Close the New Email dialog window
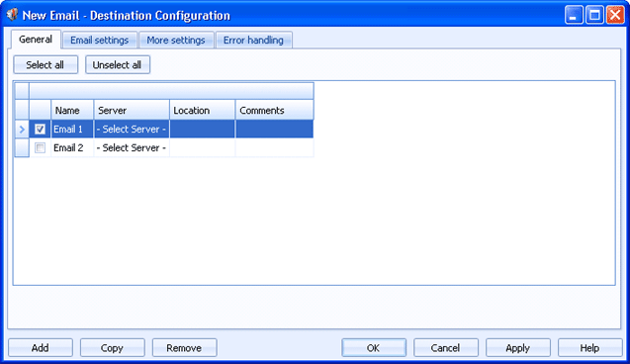The width and height of the screenshot is (630, 364). click(x=615, y=15)
